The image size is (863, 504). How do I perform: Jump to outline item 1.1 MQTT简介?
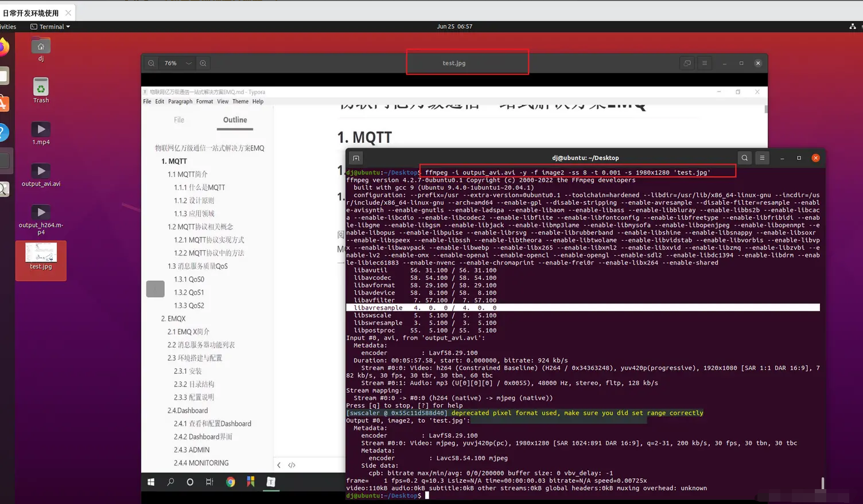(x=188, y=174)
